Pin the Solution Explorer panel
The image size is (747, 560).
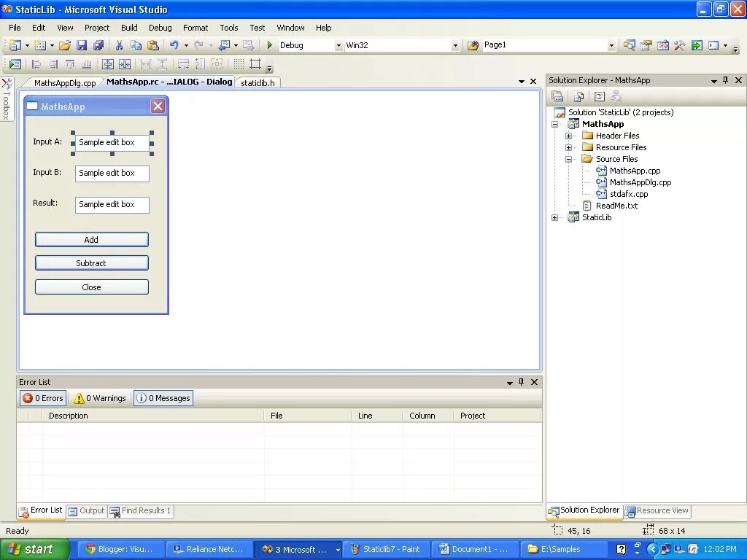(726, 80)
